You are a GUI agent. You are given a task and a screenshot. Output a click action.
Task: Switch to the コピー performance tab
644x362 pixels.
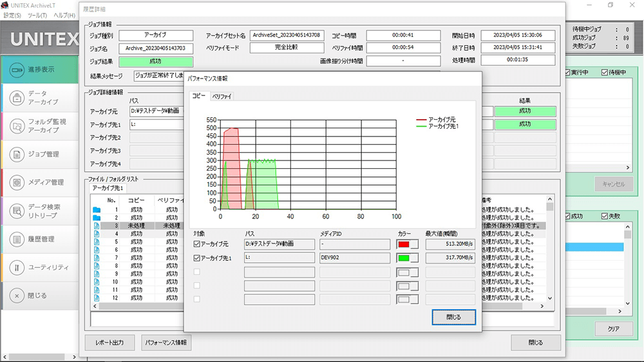(x=199, y=96)
